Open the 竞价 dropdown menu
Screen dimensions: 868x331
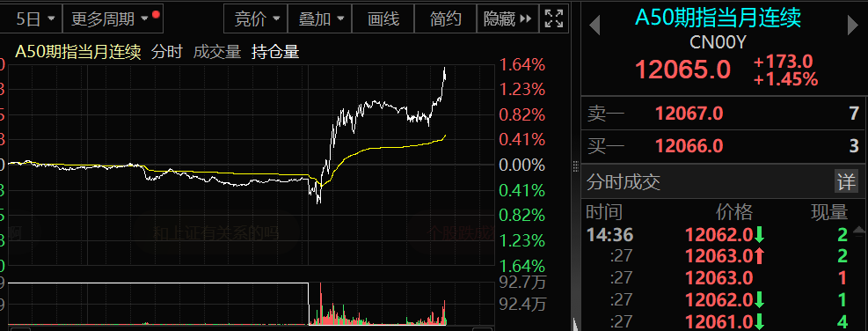(256, 18)
